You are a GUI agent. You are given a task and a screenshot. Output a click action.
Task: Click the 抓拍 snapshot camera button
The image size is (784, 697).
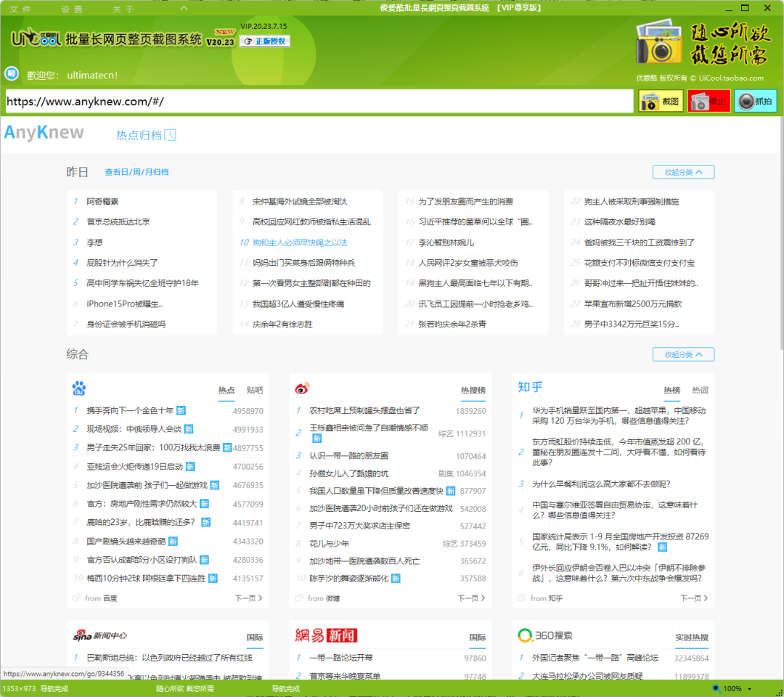[x=755, y=102]
